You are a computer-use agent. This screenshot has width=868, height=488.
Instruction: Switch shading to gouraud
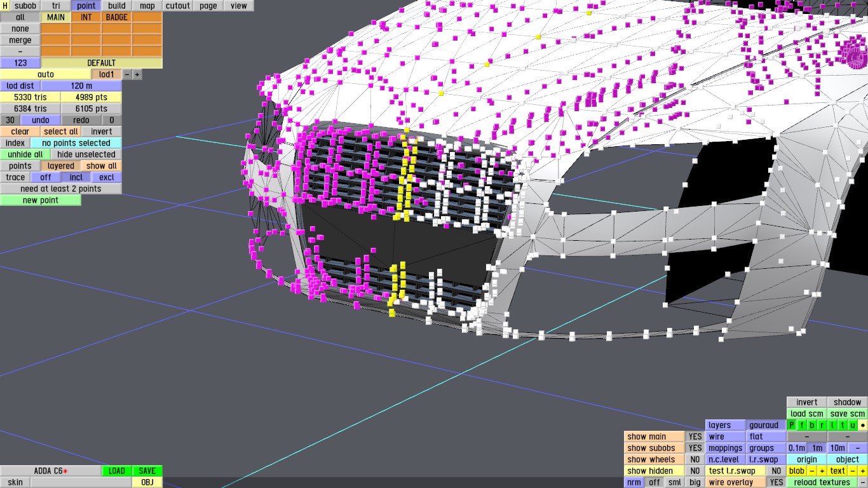[x=766, y=425]
